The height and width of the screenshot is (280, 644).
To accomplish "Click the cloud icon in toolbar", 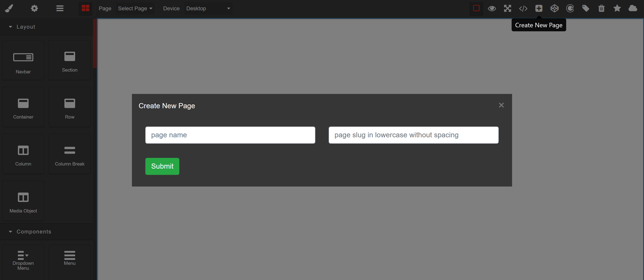I will point(633,8).
